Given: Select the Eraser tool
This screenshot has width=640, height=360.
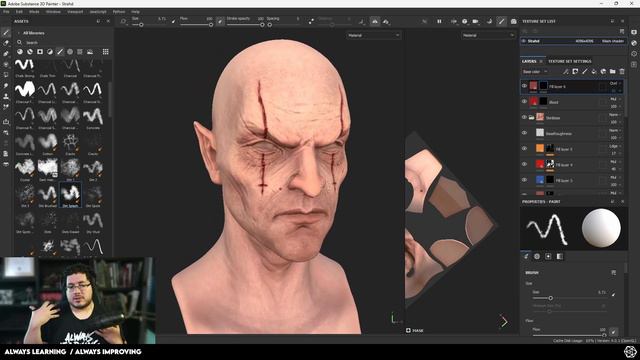Looking at the screenshot, I should 6,43.
